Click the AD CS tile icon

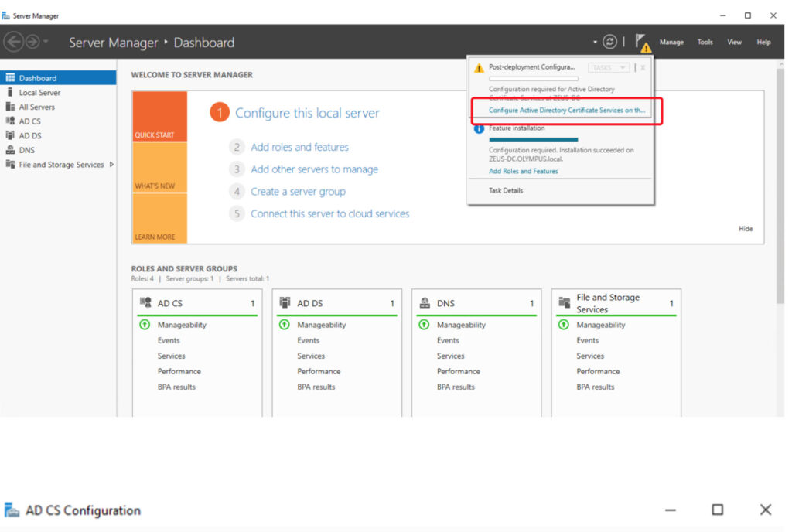point(145,303)
